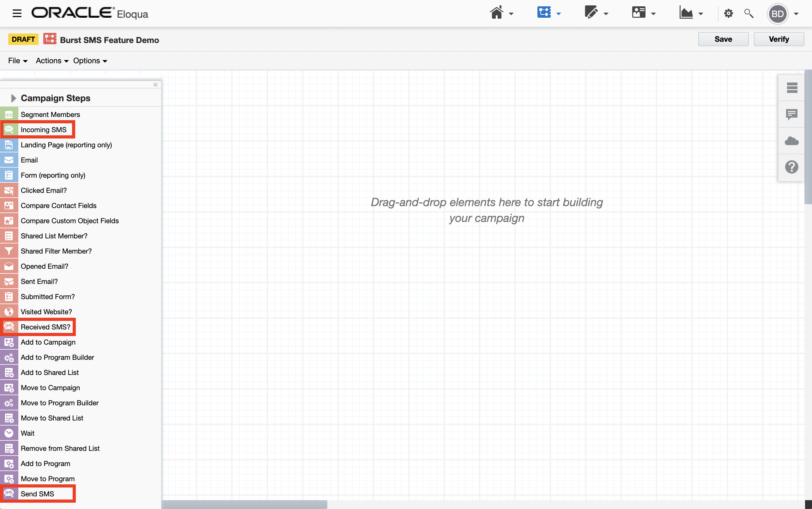
Task: Collapse the left steps panel
Action: click(x=155, y=84)
